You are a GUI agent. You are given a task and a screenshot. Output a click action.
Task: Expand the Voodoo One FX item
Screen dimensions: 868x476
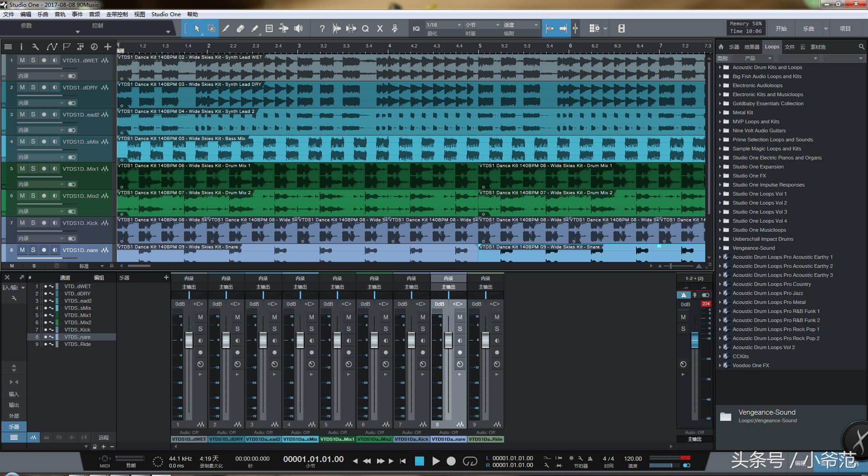pyautogui.click(x=720, y=365)
